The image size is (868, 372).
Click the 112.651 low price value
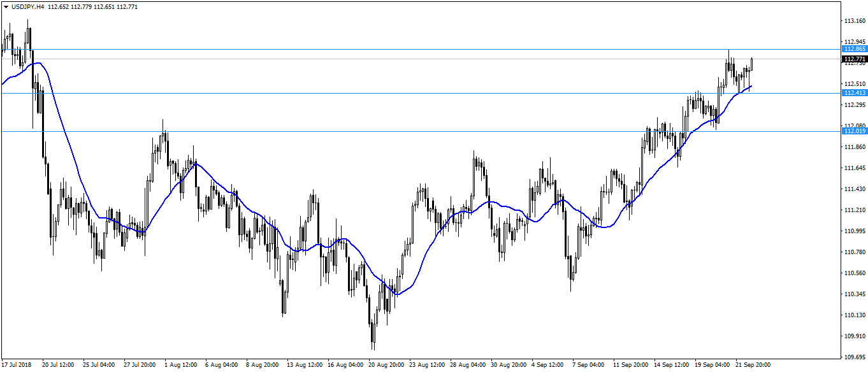click(x=105, y=7)
